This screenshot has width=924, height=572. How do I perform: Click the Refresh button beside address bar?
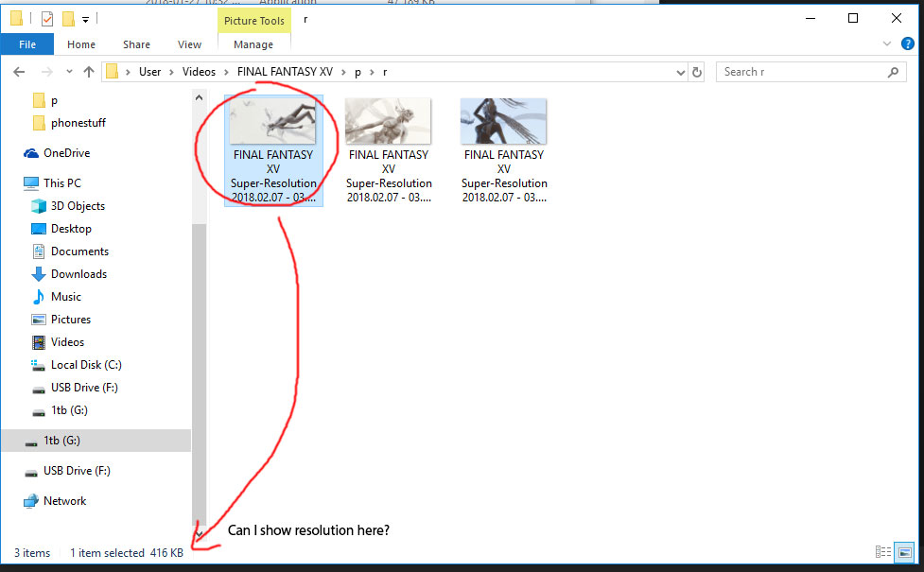pyautogui.click(x=696, y=72)
